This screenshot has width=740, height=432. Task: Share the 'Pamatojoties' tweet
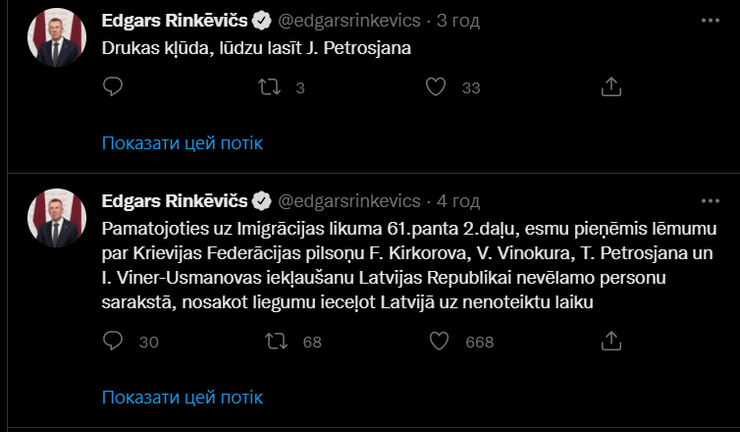(611, 342)
